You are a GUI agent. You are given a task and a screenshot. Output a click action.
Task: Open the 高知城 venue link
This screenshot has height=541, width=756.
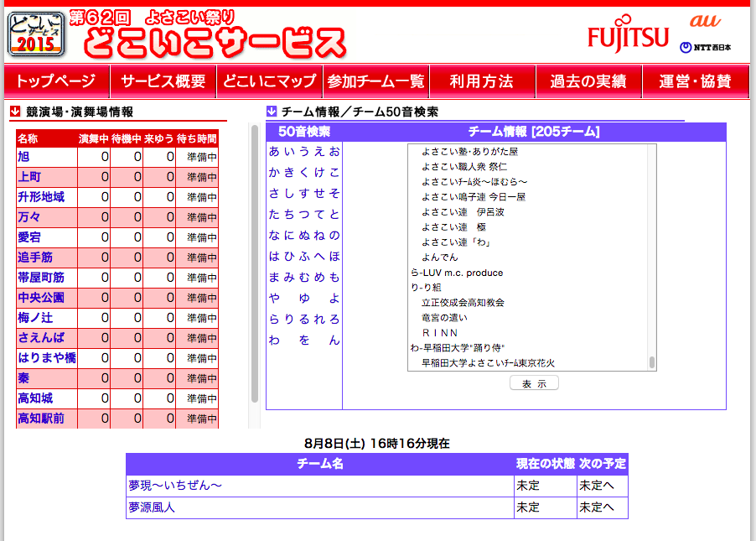(35, 398)
